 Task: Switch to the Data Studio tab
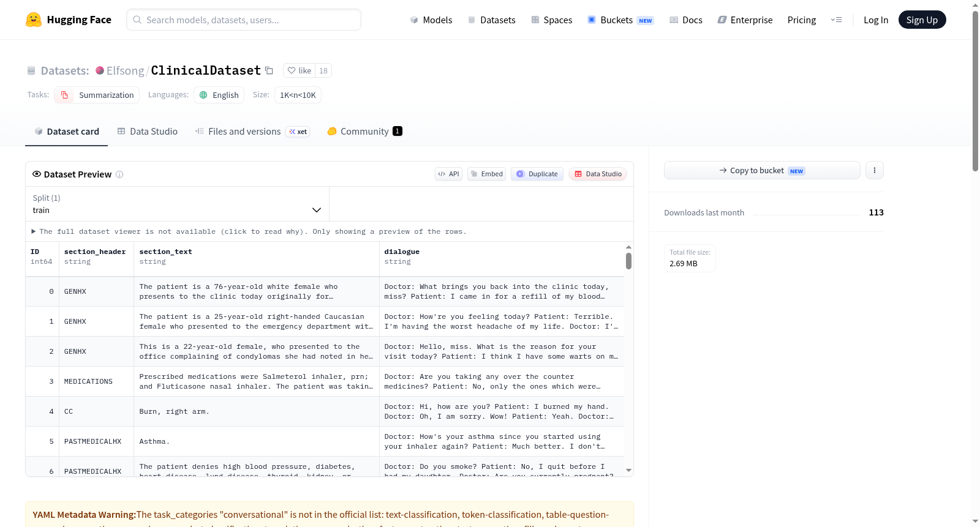[x=147, y=131]
